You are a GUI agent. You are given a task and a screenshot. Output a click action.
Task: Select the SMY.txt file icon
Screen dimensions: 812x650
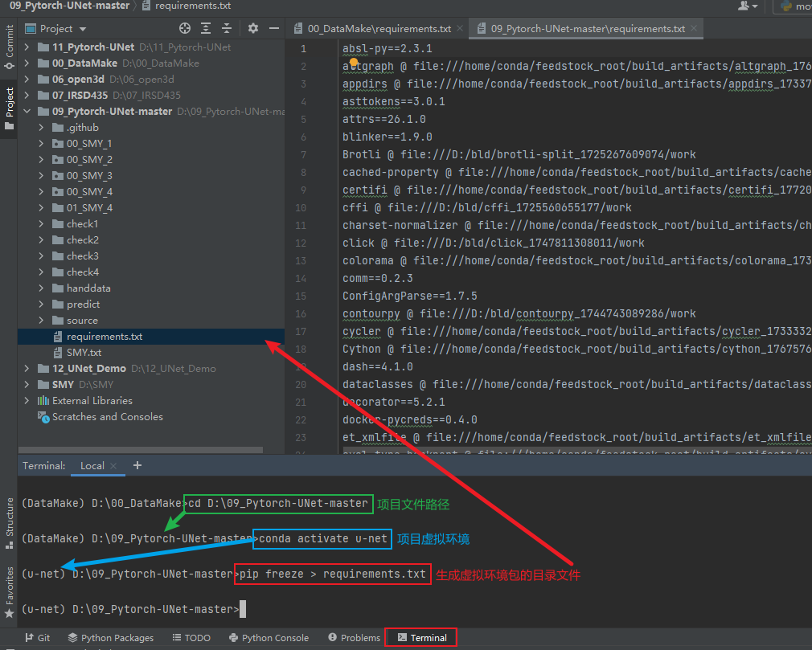tap(58, 353)
